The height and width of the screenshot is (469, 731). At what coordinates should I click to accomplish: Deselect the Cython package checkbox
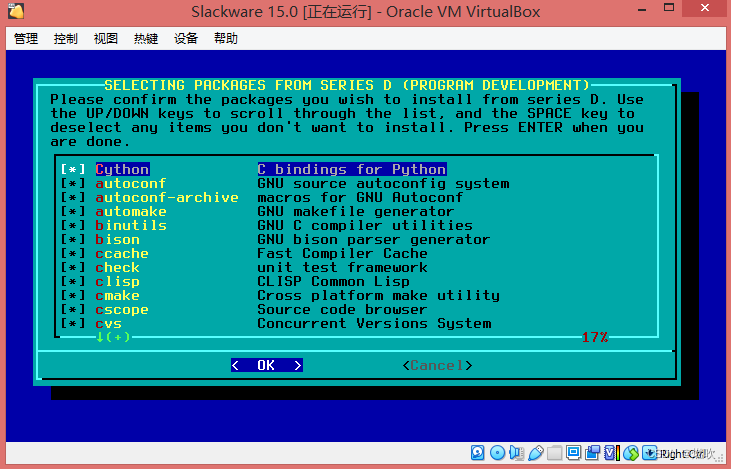(x=73, y=169)
